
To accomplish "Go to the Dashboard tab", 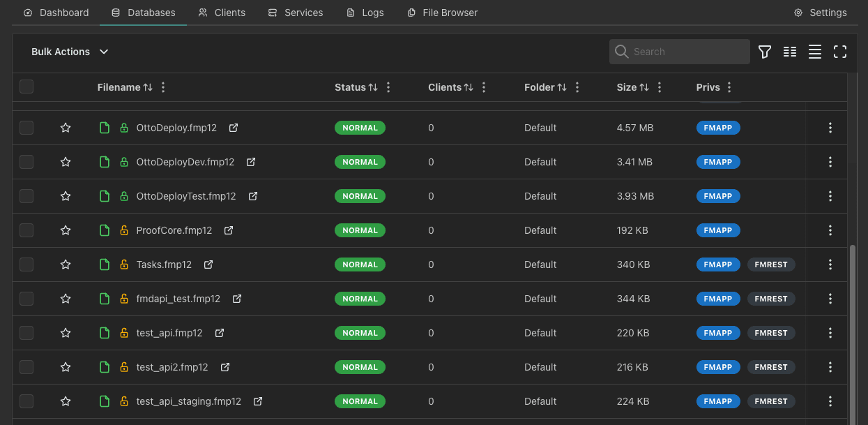I will point(56,13).
